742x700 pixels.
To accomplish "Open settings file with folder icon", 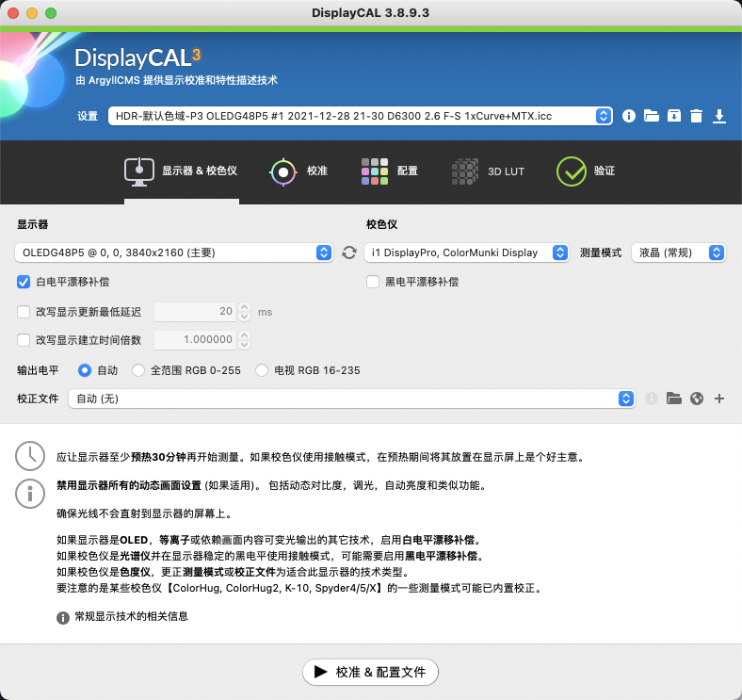I will coord(652,116).
